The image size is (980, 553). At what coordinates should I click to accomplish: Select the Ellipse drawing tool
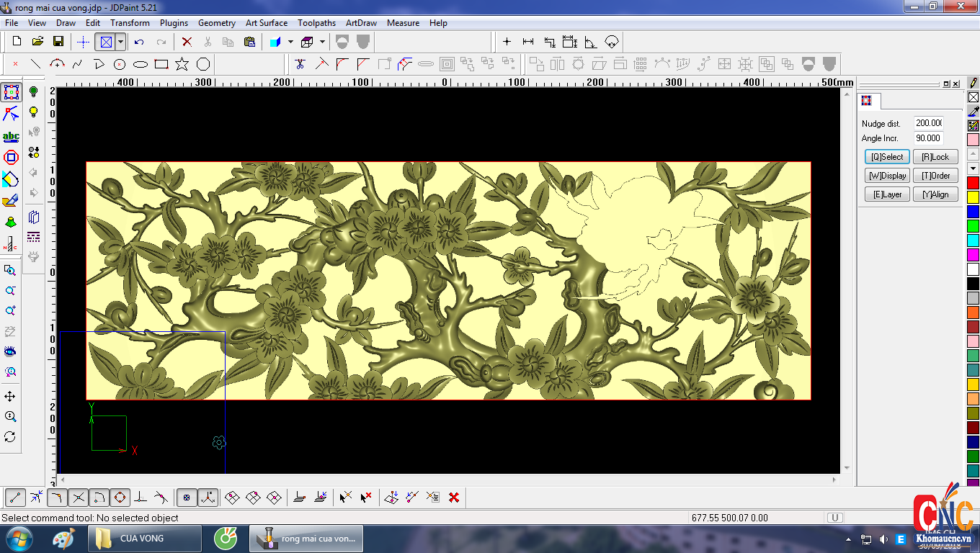[141, 64]
